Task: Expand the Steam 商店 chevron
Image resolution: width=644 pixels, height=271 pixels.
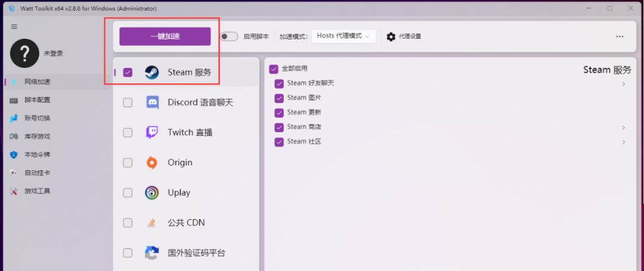Action: pos(624,127)
